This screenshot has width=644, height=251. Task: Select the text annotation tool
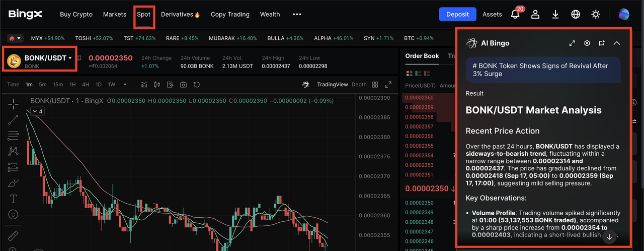(x=14, y=199)
